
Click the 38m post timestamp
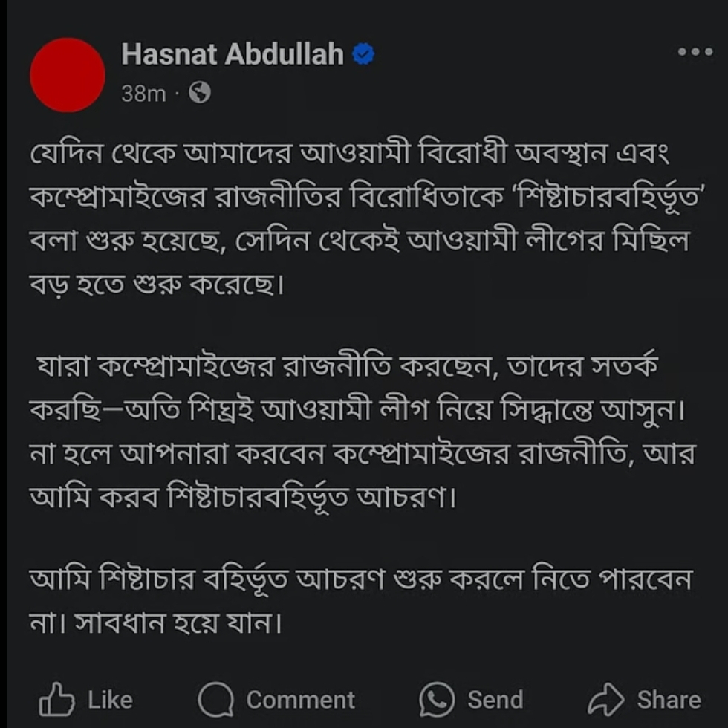[x=143, y=94]
